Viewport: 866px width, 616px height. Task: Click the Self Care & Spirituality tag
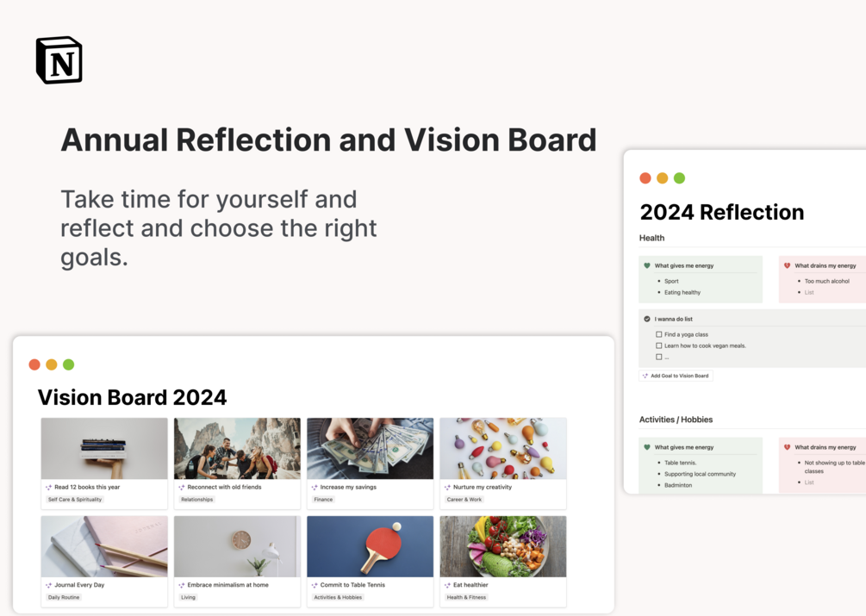pos(75,500)
